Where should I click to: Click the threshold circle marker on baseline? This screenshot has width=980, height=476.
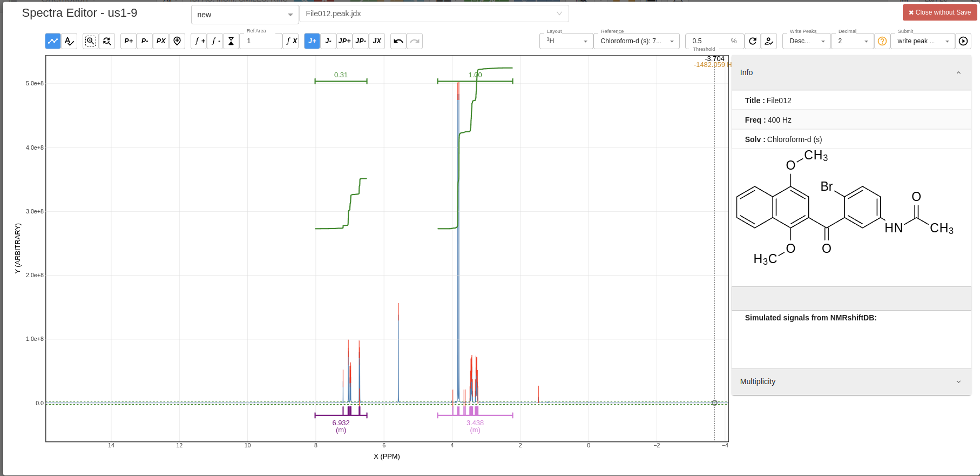point(714,403)
